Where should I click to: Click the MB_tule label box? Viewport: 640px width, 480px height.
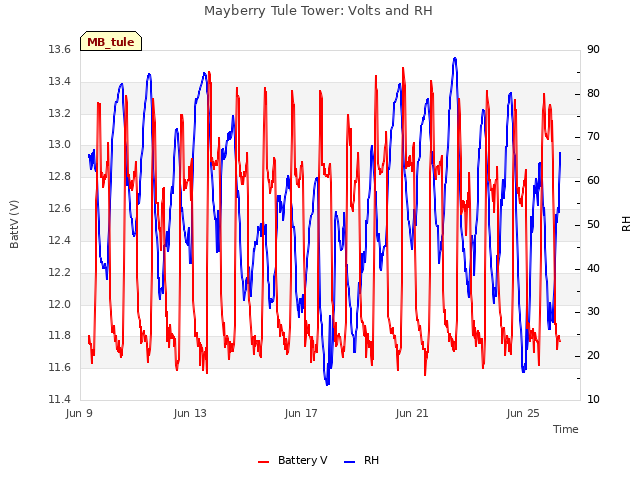click(x=111, y=41)
